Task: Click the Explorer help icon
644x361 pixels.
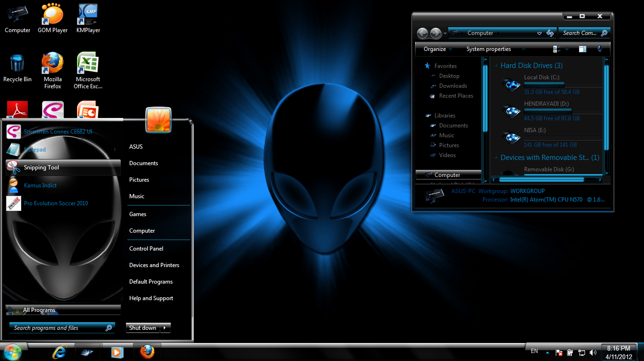Action: point(600,49)
